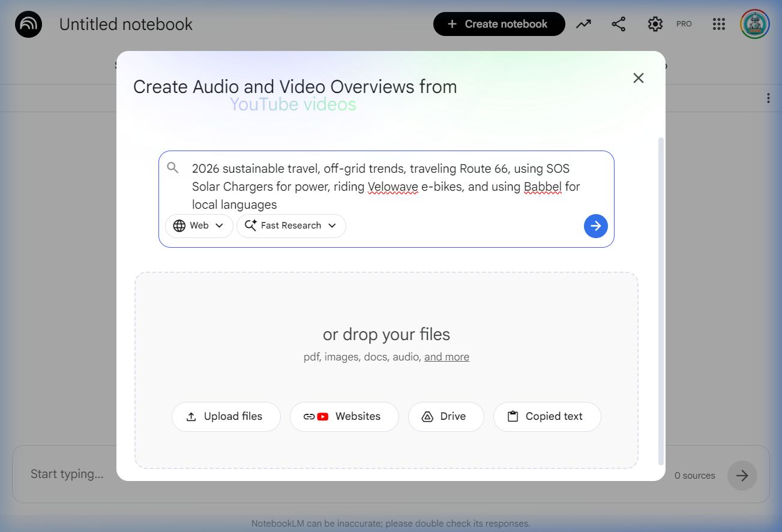Expand the Web source dropdown
The height and width of the screenshot is (532, 782).
pos(199,226)
